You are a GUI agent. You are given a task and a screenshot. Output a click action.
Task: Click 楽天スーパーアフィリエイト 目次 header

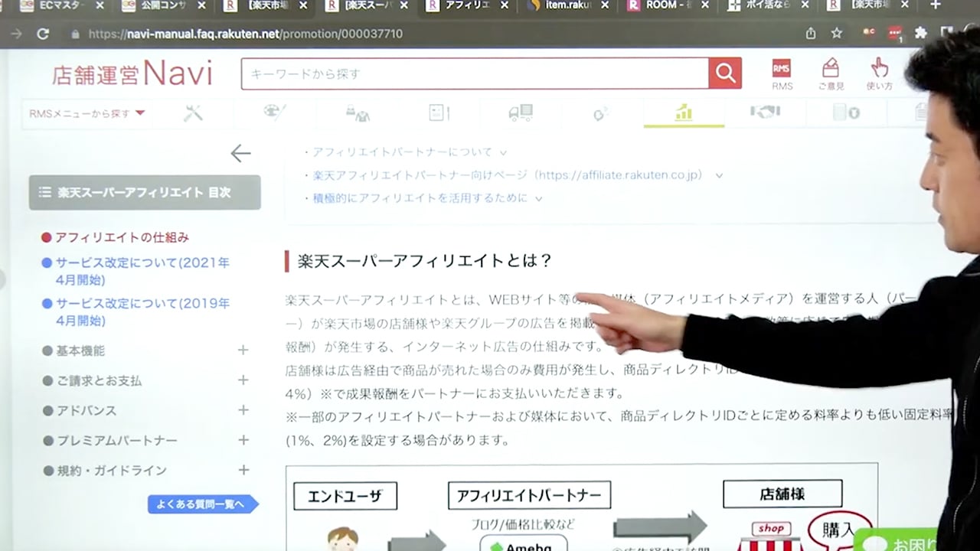pos(145,193)
